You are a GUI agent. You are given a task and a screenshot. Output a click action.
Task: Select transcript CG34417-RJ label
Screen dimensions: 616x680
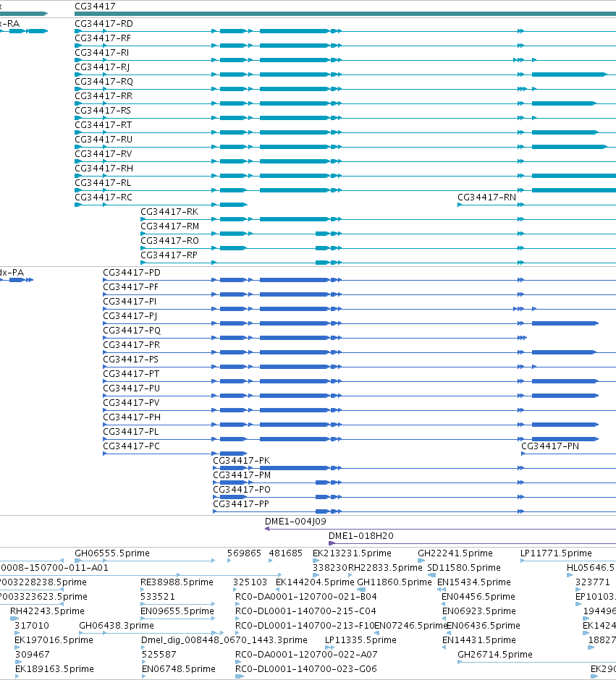coord(102,67)
